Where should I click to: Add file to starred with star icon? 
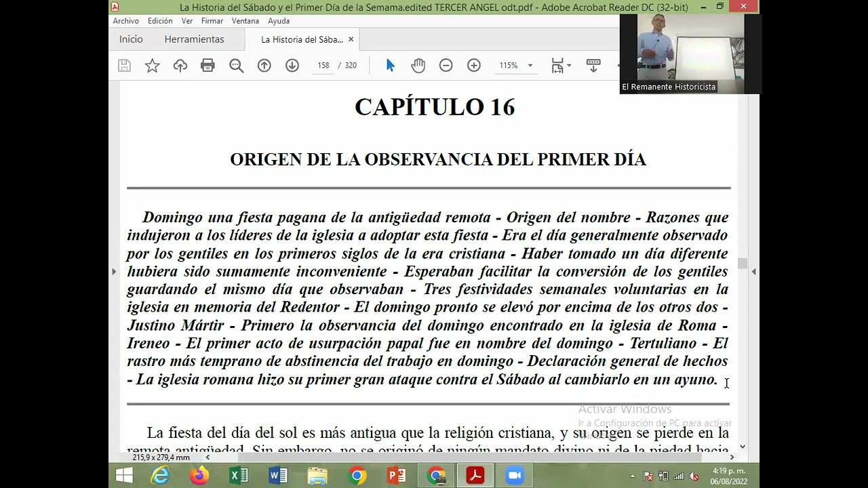(153, 66)
